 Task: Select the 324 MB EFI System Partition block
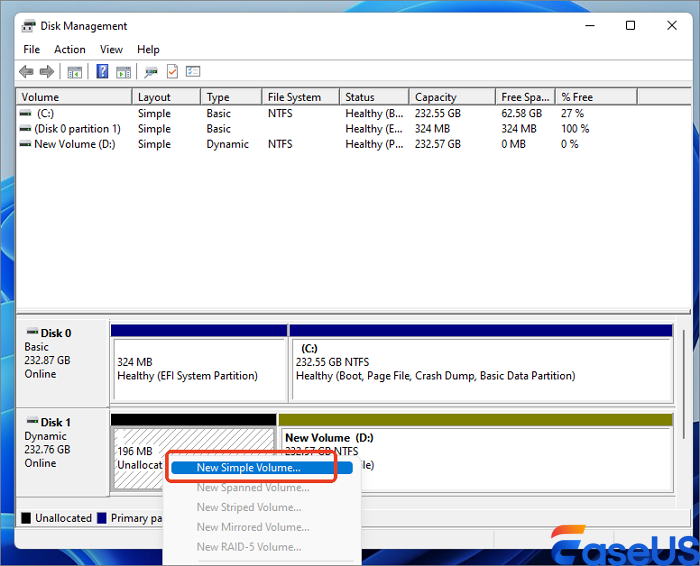point(199,369)
